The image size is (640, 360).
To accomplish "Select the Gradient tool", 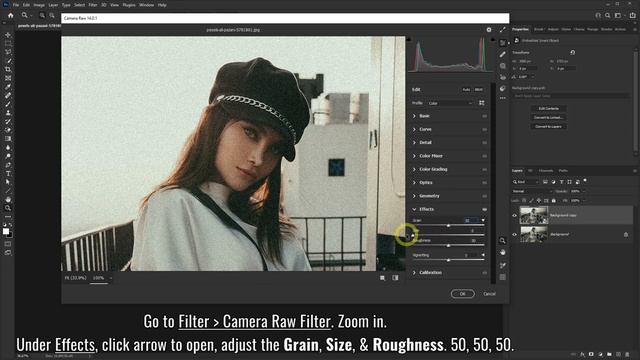I will click(x=8, y=139).
